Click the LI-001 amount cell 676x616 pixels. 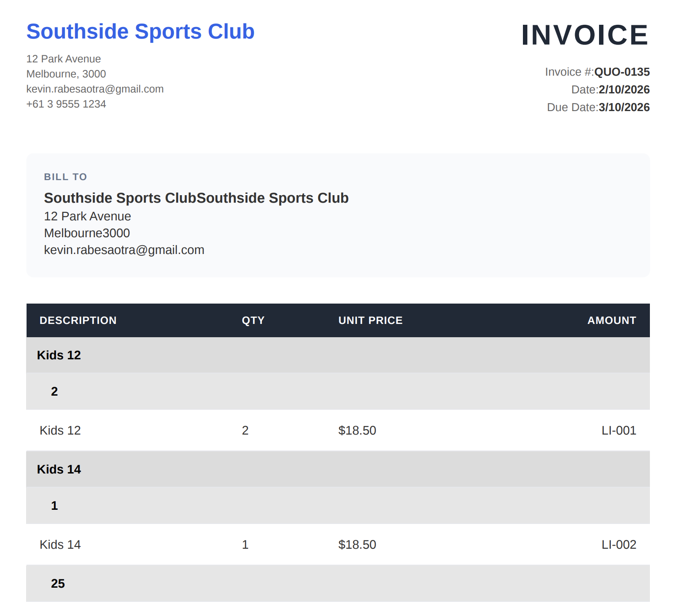(x=618, y=431)
